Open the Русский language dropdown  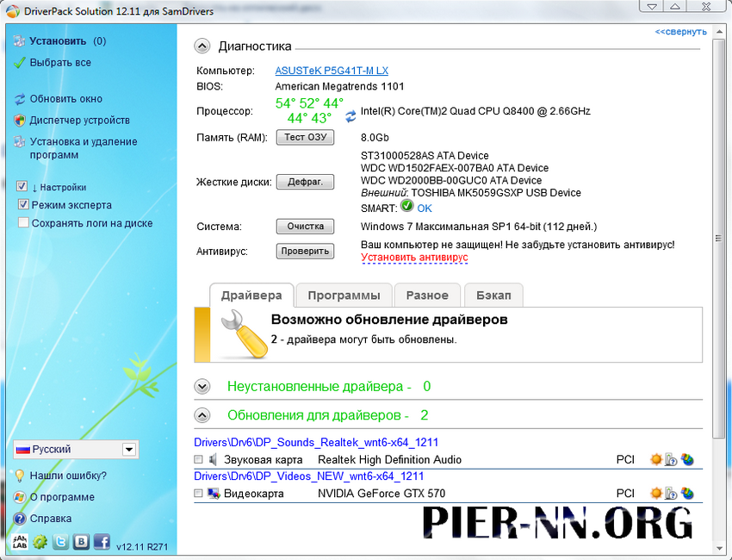click(76, 450)
